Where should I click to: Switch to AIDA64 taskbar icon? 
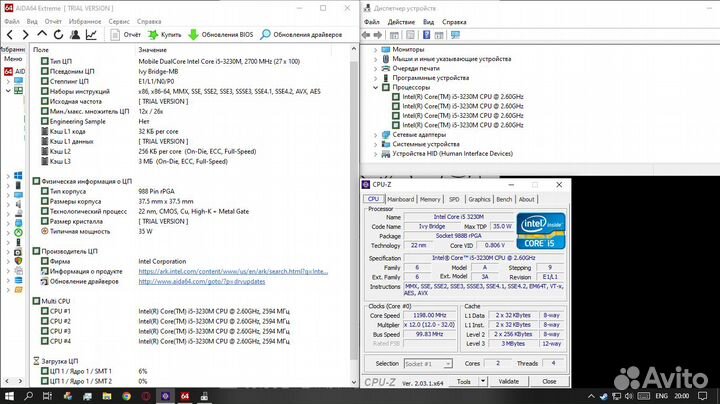pyautogui.click(x=185, y=396)
